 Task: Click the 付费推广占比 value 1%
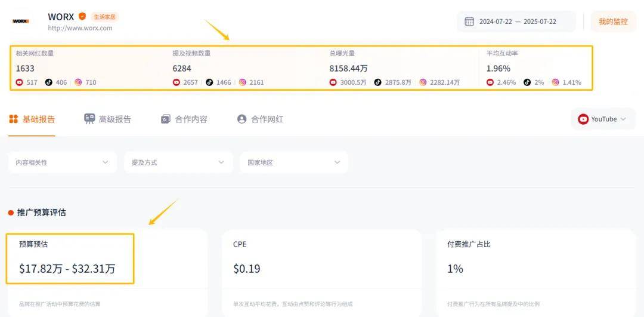click(455, 269)
